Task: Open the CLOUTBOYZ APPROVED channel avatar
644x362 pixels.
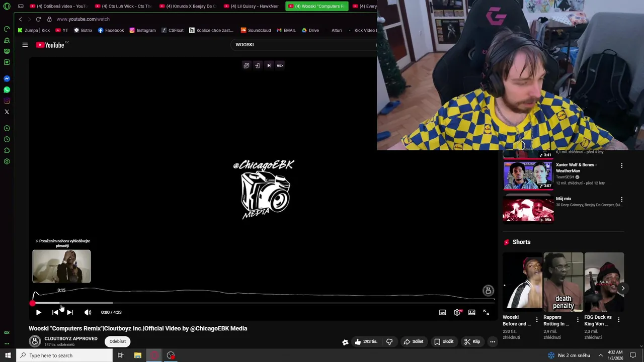Action: pos(35,341)
